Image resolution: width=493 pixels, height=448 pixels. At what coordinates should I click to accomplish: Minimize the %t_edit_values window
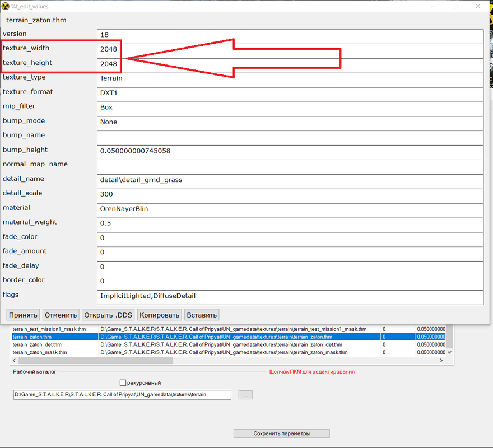point(432,6)
